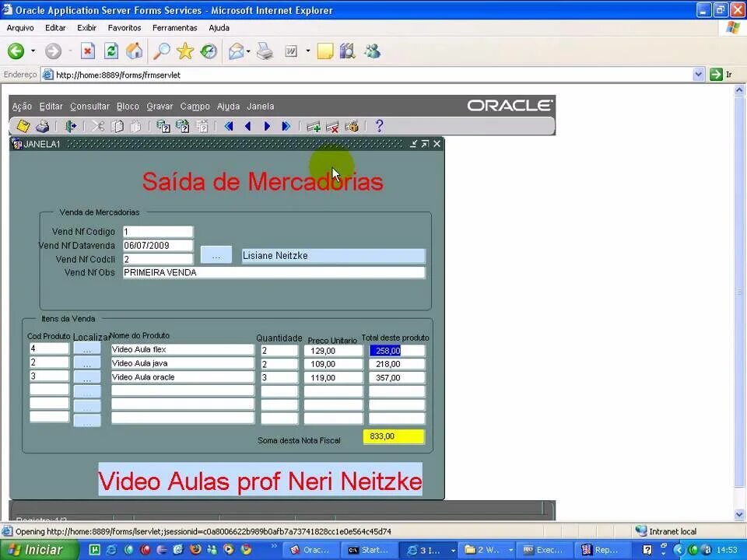Click the IE Refresh button
This screenshot has width=747, height=560.
click(x=111, y=51)
